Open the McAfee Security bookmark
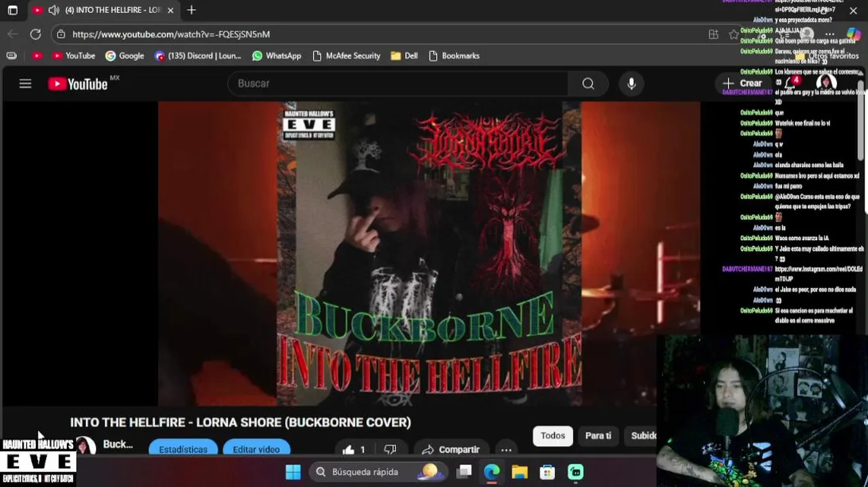 tap(346, 55)
